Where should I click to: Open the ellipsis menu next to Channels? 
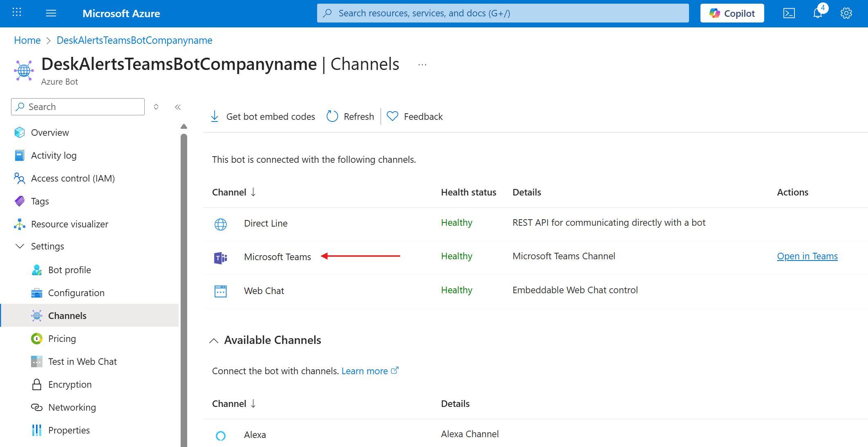pos(422,64)
